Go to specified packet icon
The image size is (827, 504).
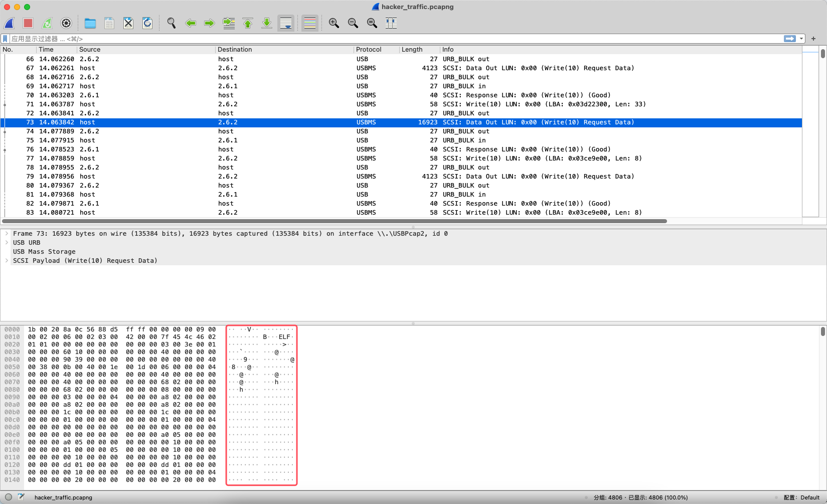click(229, 23)
